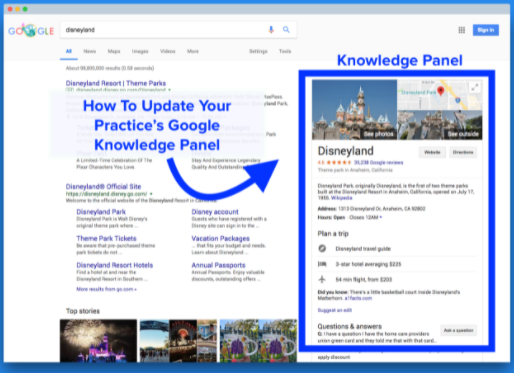The width and height of the screenshot is (514, 373).
Task: Open the Disneyland Resort Hotels sitelink
Action: (x=115, y=265)
